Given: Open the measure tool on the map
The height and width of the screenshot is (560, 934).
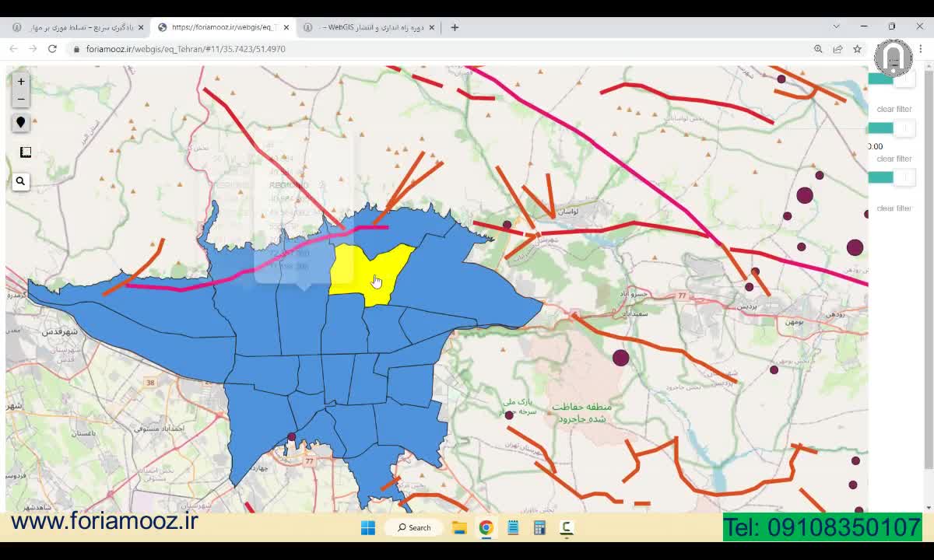Looking at the screenshot, I should tap(25, 152).
